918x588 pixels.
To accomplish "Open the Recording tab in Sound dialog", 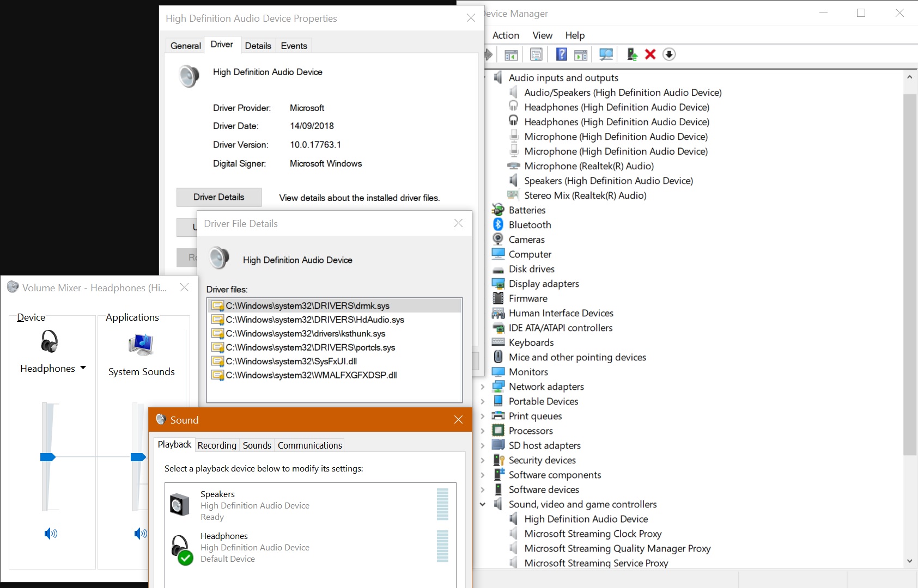I will 217,445.
